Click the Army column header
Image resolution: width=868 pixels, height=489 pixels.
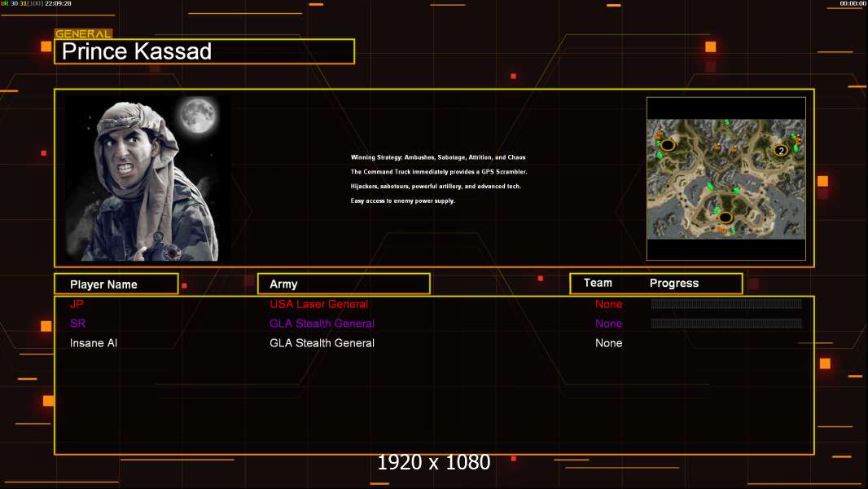344,284
